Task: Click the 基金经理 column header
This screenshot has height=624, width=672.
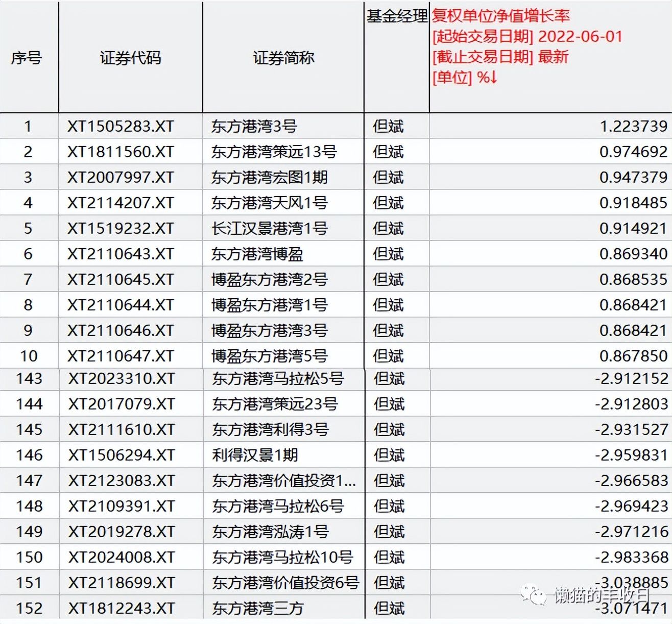Action: pos(397,16)
